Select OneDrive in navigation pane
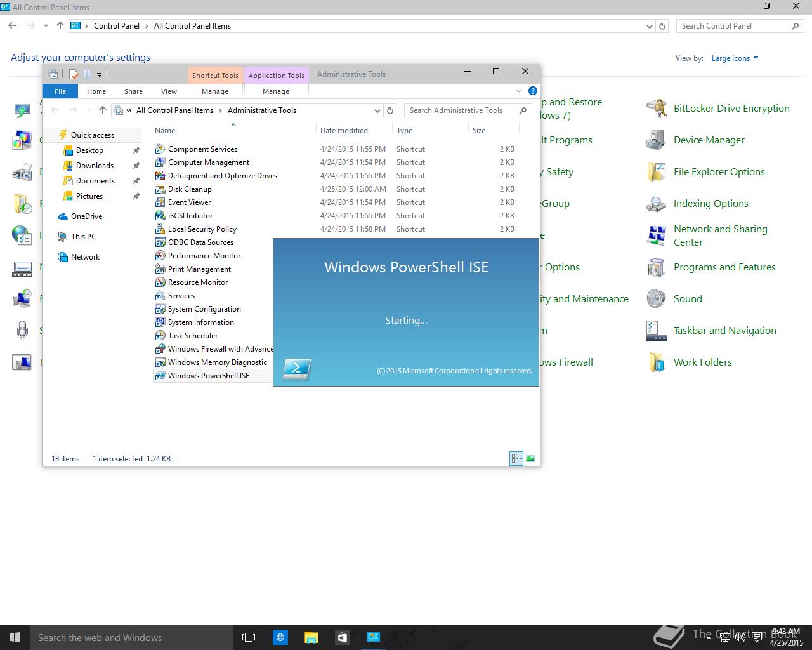This screenshot has height=650, width=812. click(x=86, y=216)
